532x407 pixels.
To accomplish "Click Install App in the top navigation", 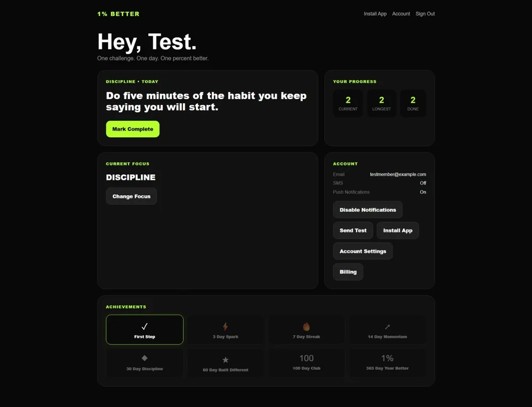I will coord(375,14).
